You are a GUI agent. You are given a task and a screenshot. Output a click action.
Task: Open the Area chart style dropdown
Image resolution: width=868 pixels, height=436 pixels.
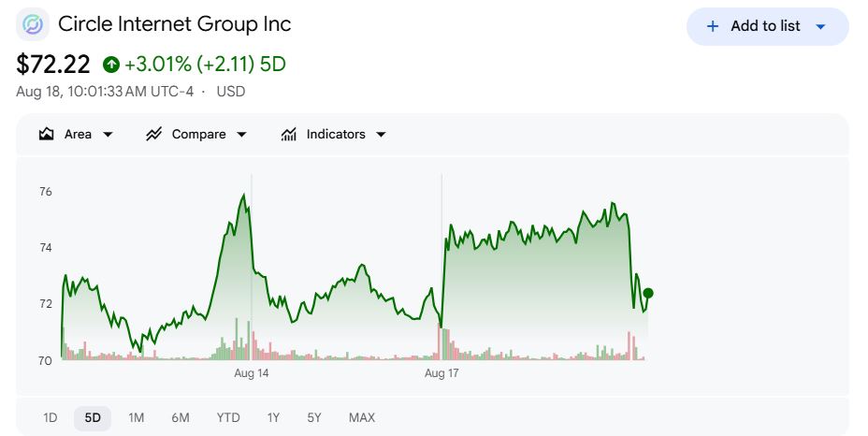tap(108, 135)
